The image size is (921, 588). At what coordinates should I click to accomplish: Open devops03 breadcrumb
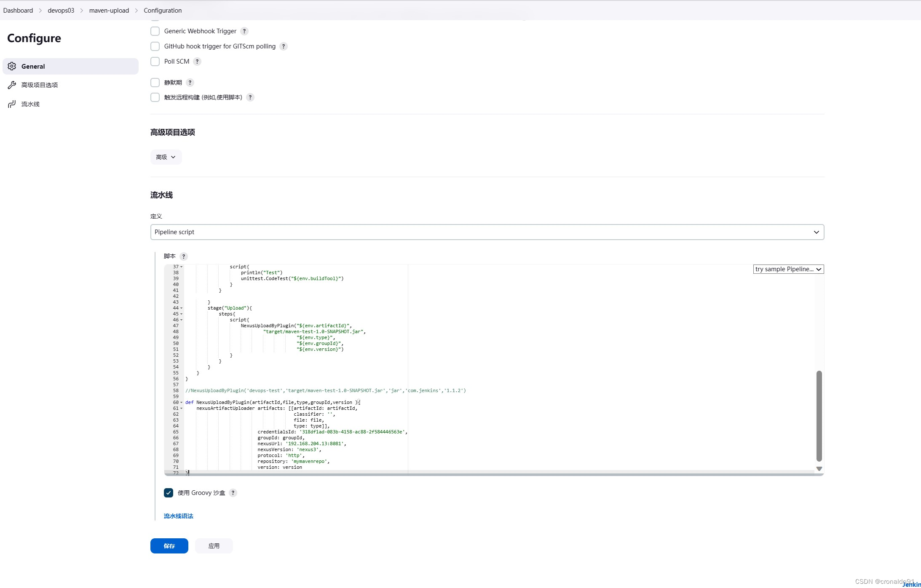61,11
